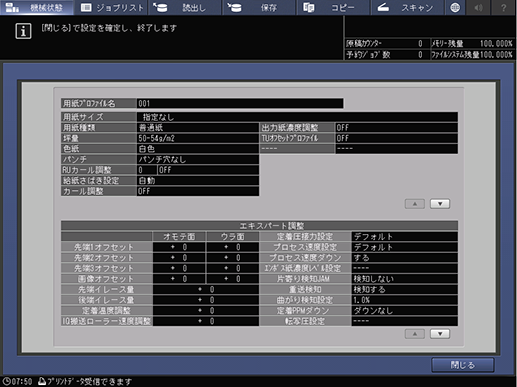Click the info icon beside the message
Image resolution: width=517 pixels, height=387 pixels.
click(x=23, y=31)
